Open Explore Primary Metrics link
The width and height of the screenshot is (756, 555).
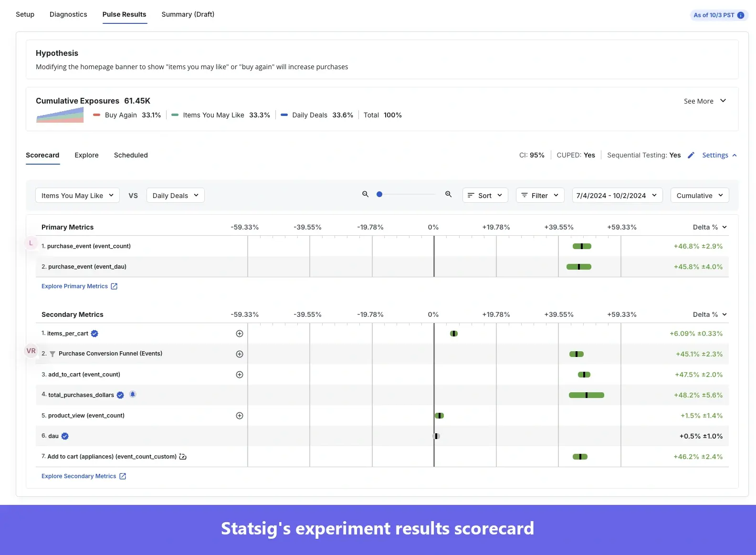tap(79, 286)
